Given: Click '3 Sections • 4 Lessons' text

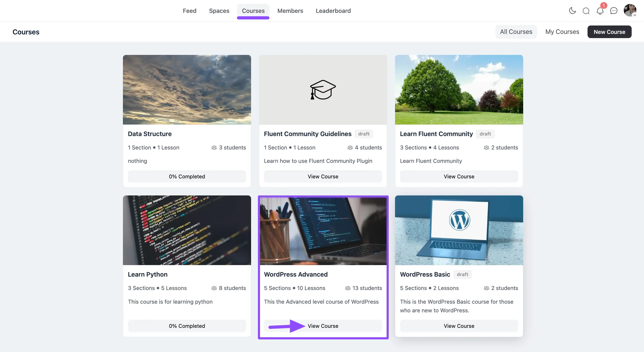Looking at the screenshot, I should (429, 148).
